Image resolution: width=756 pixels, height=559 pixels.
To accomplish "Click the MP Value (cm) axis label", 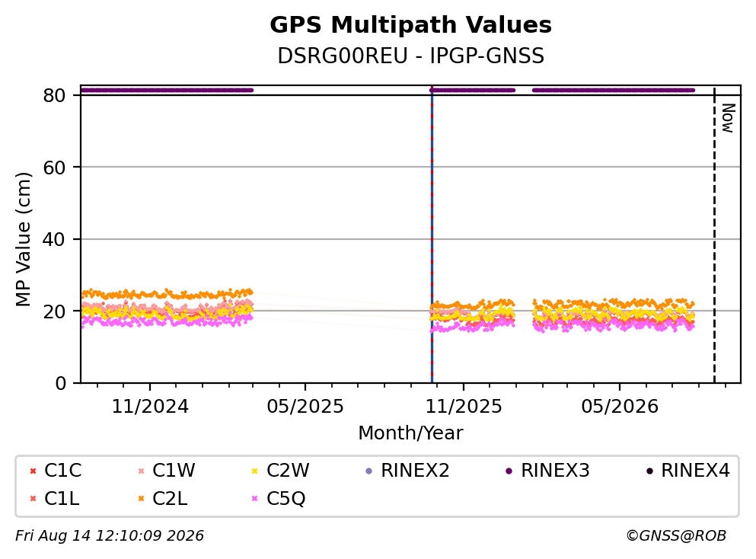I will (x=23, y=239).
